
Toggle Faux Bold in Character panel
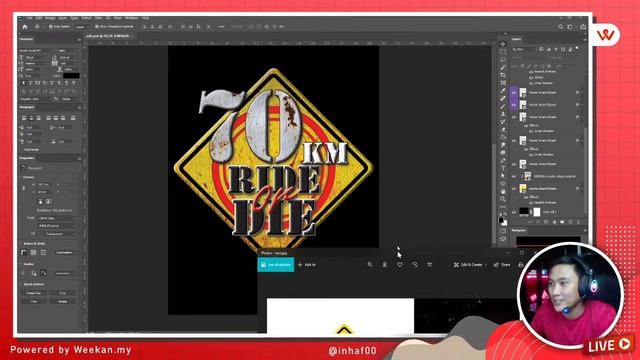click(24, 83)
